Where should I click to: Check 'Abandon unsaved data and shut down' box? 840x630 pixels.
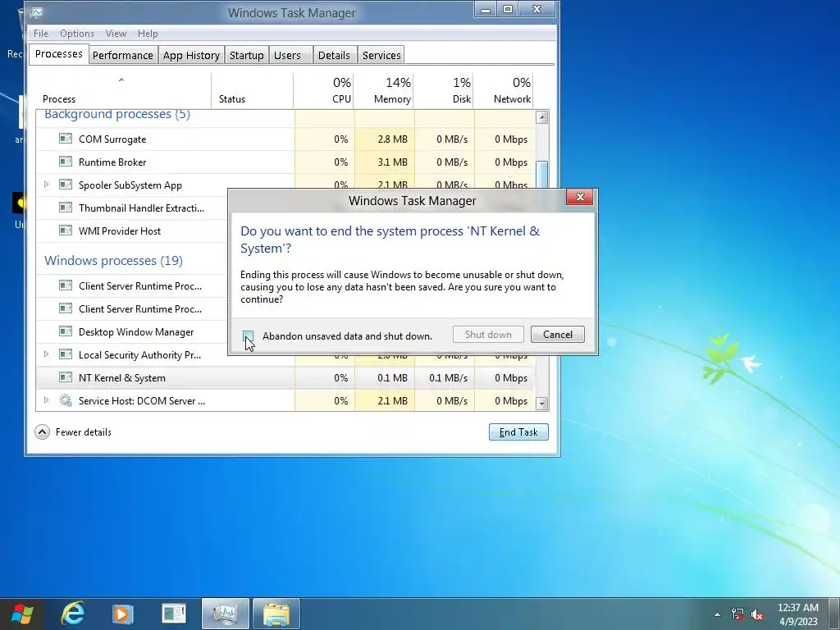point(248,336)
